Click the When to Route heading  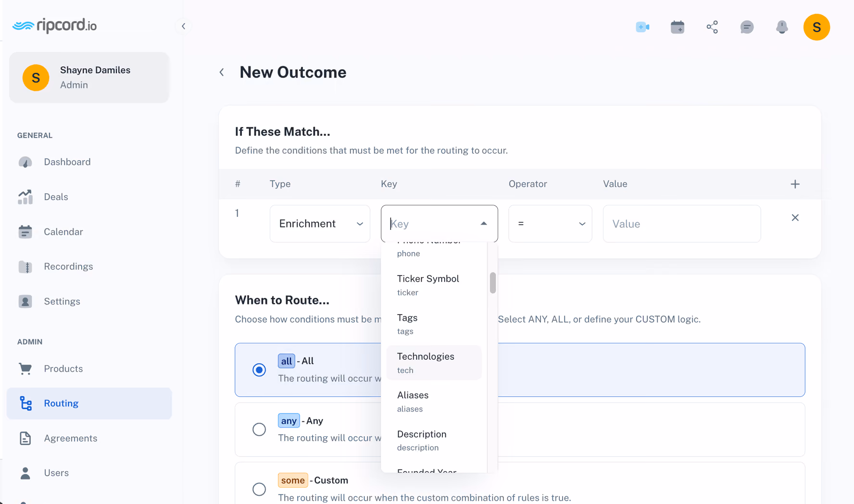tap(282, 300)
